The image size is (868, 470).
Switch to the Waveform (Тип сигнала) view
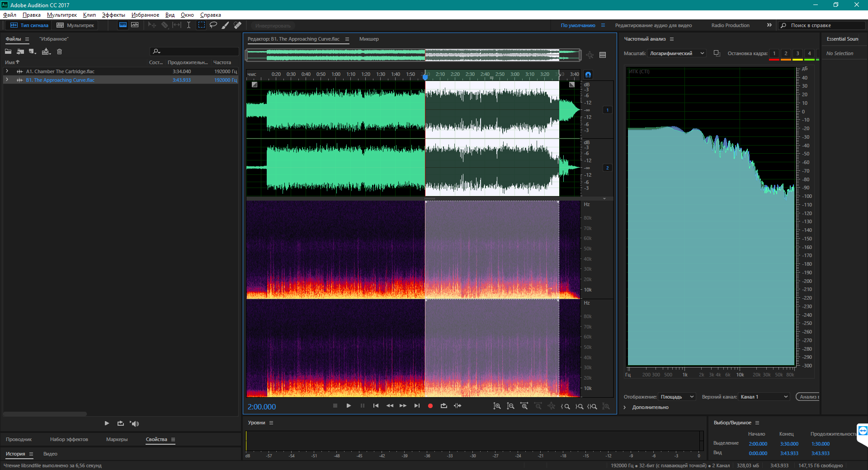click(x=29, y=25)
